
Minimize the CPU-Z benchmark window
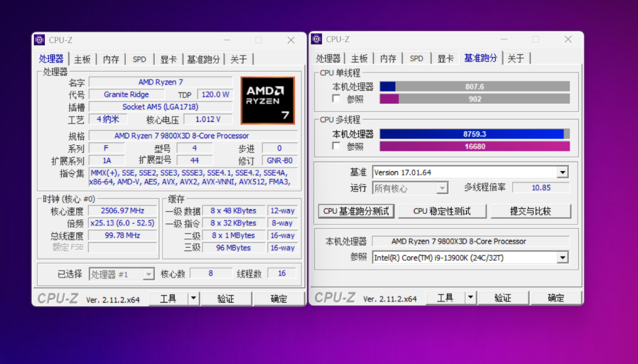[x=504, y=39]
